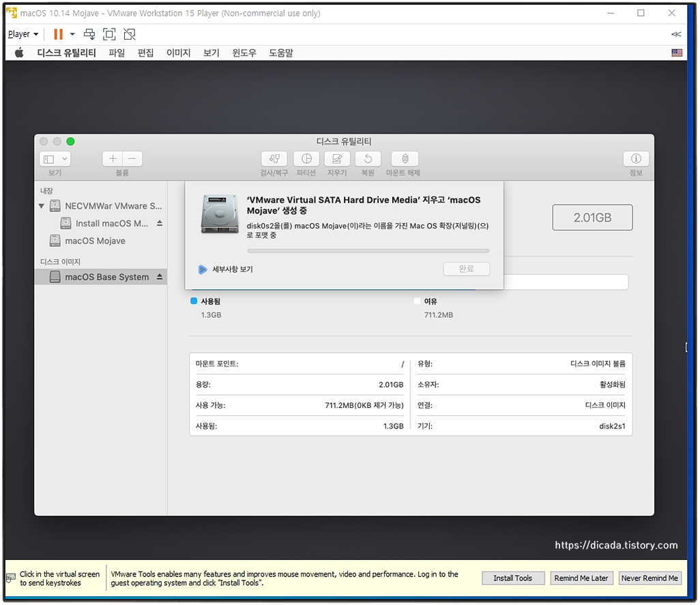700x605 pixels.
Task: Click the white 여유 color indicator
Action: tap(417, 301)
